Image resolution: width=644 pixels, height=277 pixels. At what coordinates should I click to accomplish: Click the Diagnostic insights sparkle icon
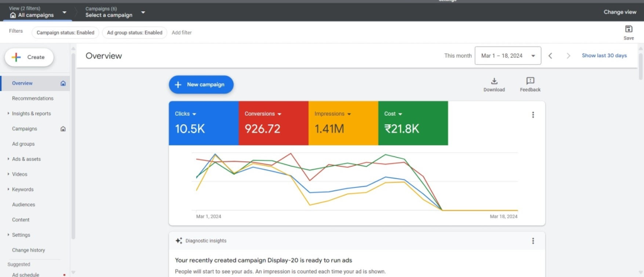point(179,241)
